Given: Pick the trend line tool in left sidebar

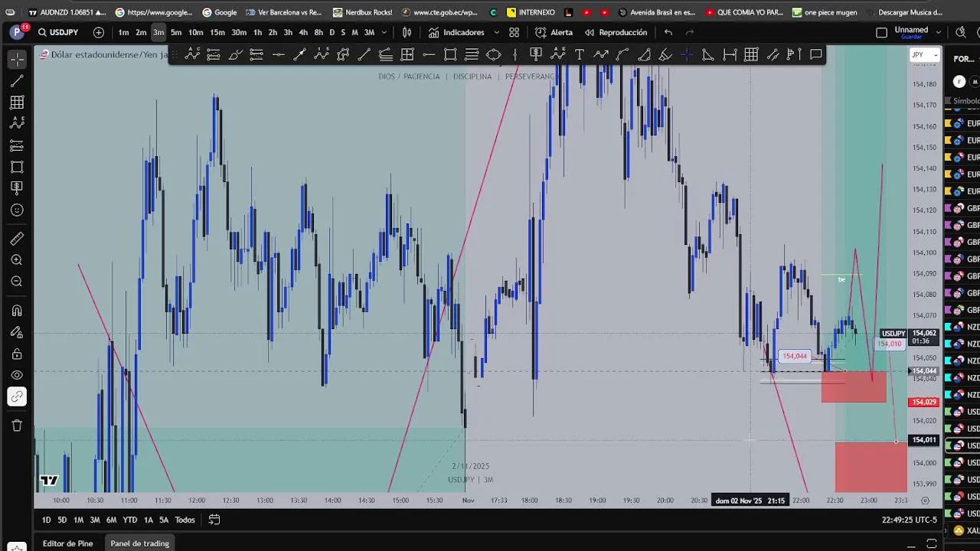Looking at the screenshot, I should coord(17,80).
